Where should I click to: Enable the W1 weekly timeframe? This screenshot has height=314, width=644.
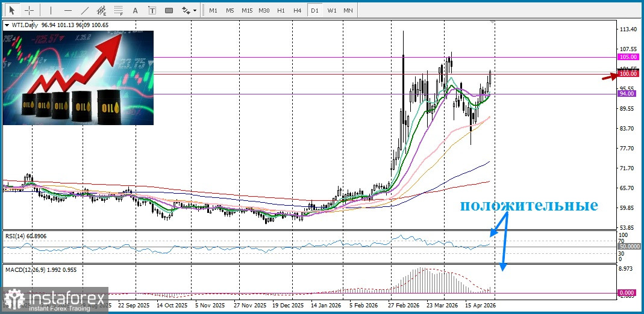pos(332,10)
